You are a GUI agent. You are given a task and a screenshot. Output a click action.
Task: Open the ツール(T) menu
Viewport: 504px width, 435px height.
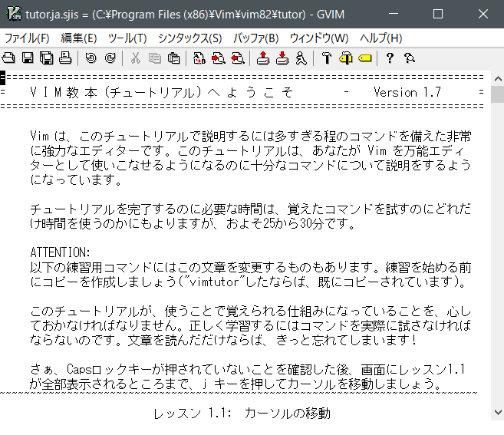click(x=127, y=38)
